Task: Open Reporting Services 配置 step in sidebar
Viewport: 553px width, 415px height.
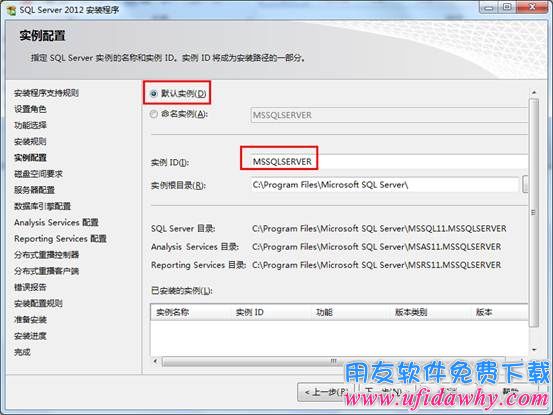Action: click(x=60, y=239)
